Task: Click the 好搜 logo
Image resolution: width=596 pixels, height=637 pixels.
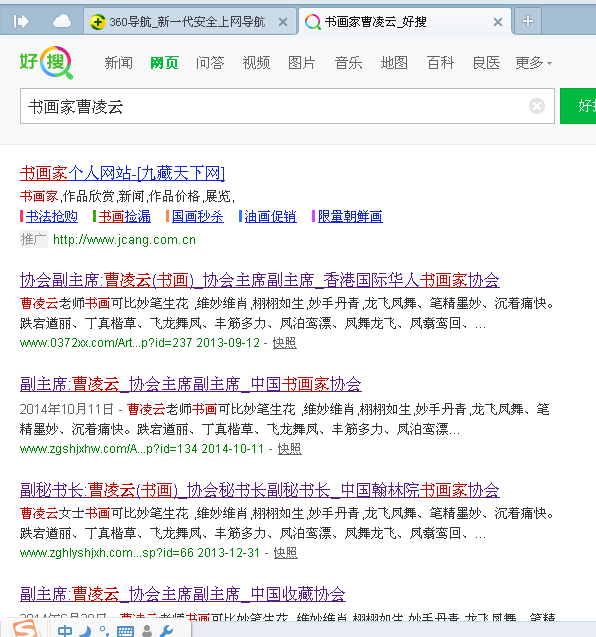Action: (x=46, y=62)
